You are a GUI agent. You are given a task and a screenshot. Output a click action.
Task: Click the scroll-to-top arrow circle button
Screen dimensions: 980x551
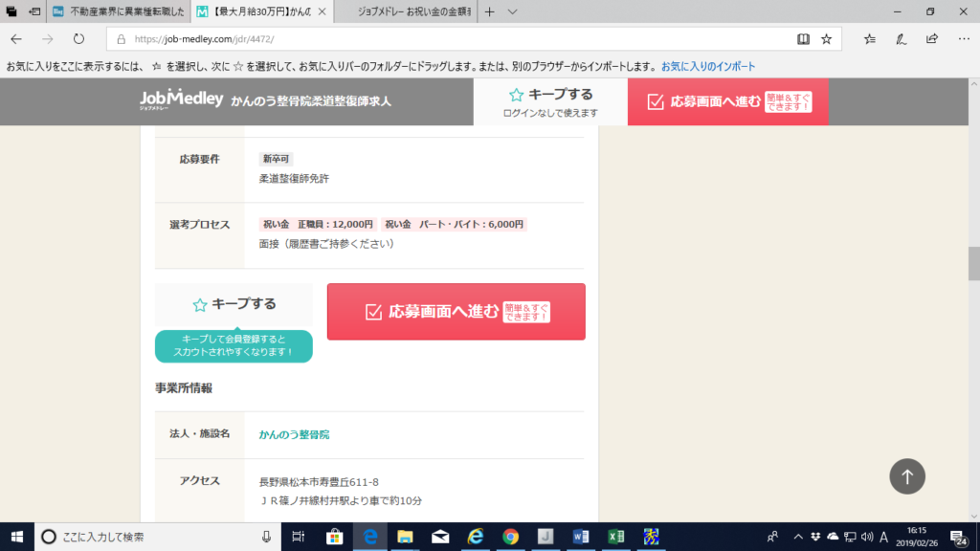click(x=907, y=475)
